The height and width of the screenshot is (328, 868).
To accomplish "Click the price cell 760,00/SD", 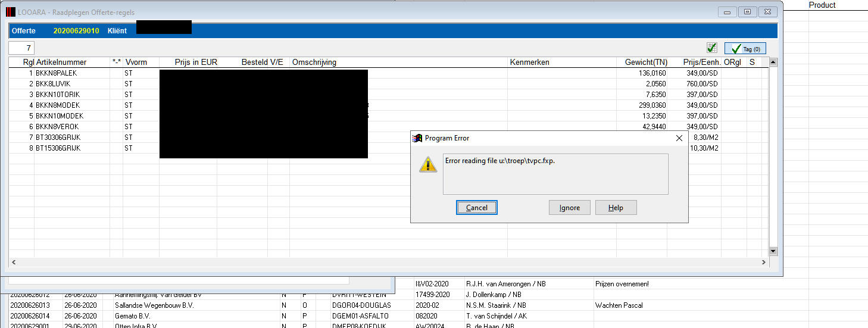I will coord(702,84).
